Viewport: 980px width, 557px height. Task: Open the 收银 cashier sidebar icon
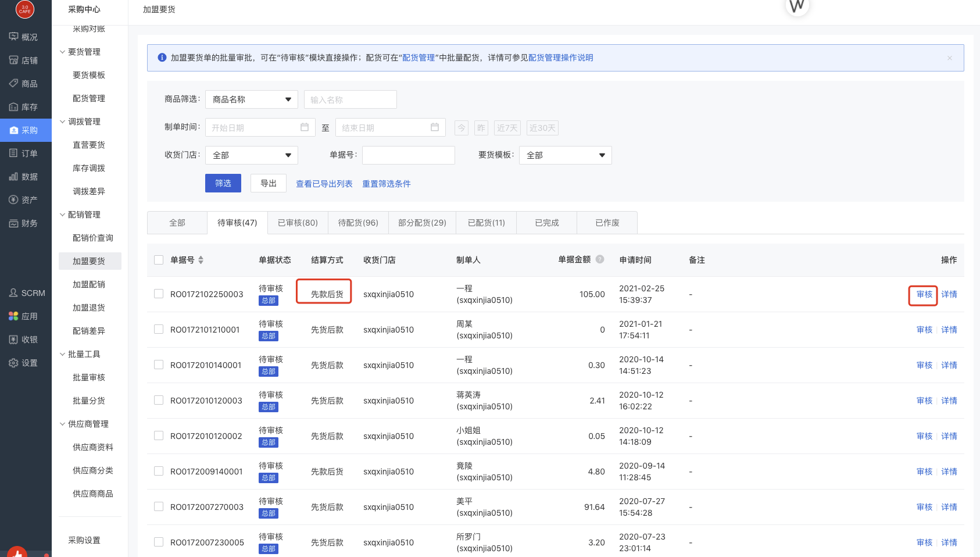pyautogui.click(x=14, y=339)
